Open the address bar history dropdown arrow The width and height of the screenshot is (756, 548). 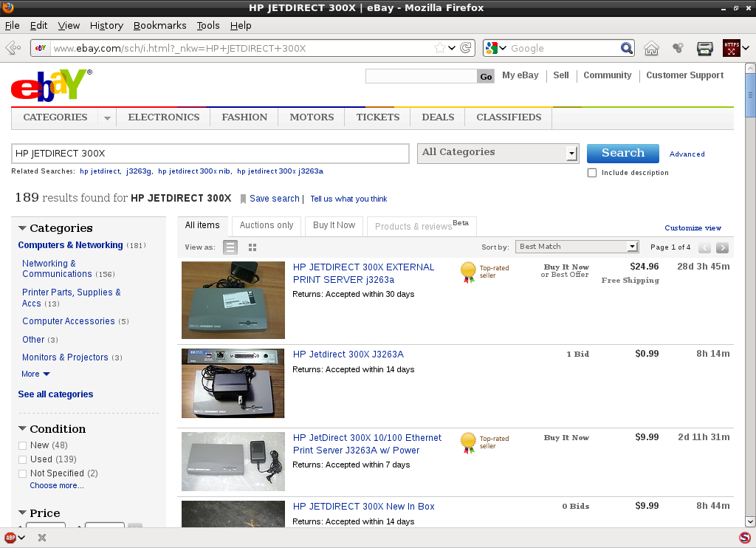[452, 48]
